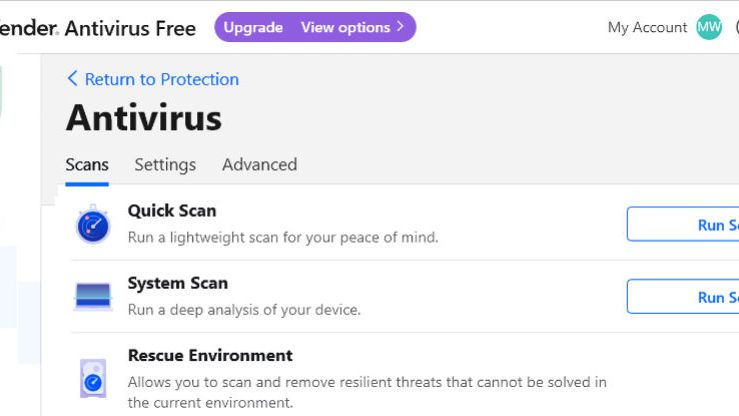Screen dimensions: 739x416
Task: Run the Quick Scan
Action: 684,225
